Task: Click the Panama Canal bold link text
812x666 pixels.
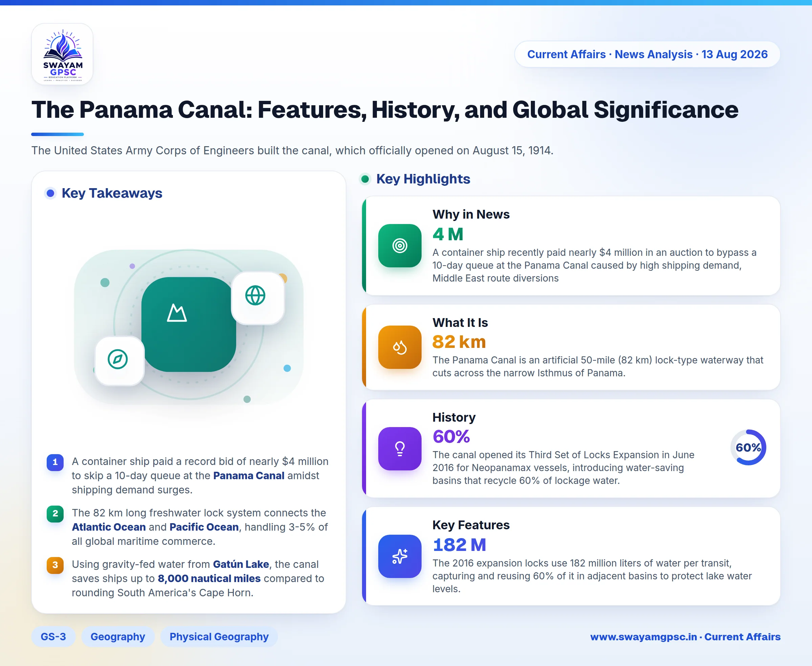Action: pos(249,475)
